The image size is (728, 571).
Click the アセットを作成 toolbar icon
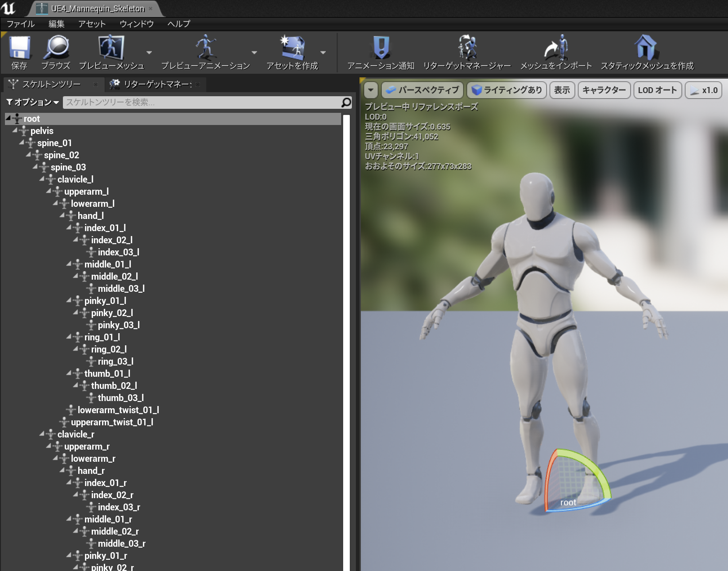(292, 47)
